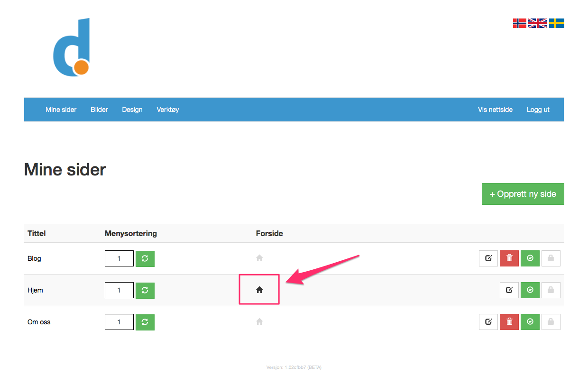
Task: Update menu sorting for Blog with refresh icon
Action: point(145,258)
